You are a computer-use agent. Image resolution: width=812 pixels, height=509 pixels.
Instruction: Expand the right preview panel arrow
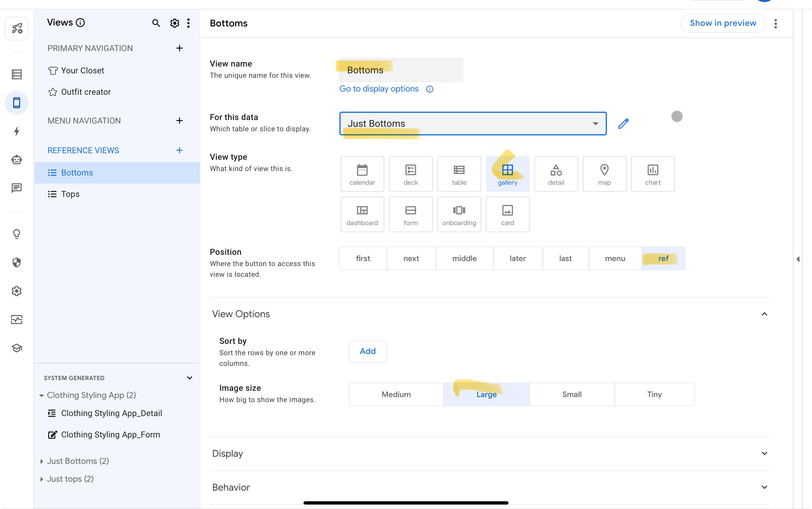(x=798, y=259)
